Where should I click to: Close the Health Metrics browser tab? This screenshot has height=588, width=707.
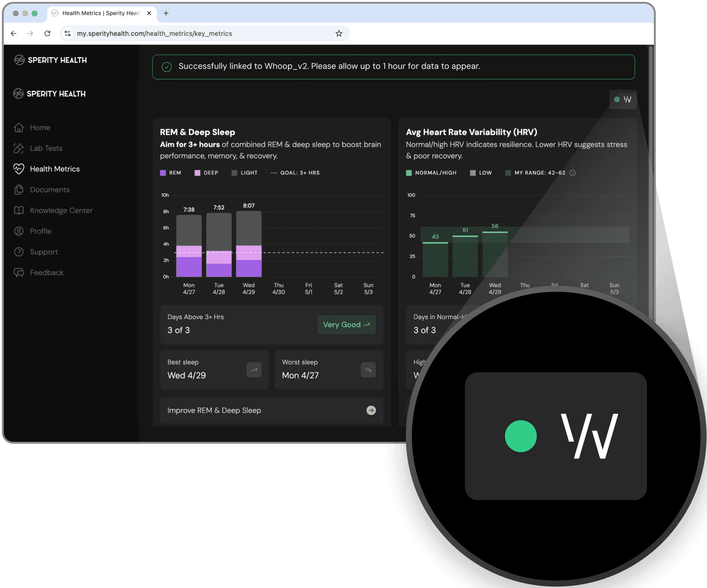pyautogui.click(x=149, y=13)
